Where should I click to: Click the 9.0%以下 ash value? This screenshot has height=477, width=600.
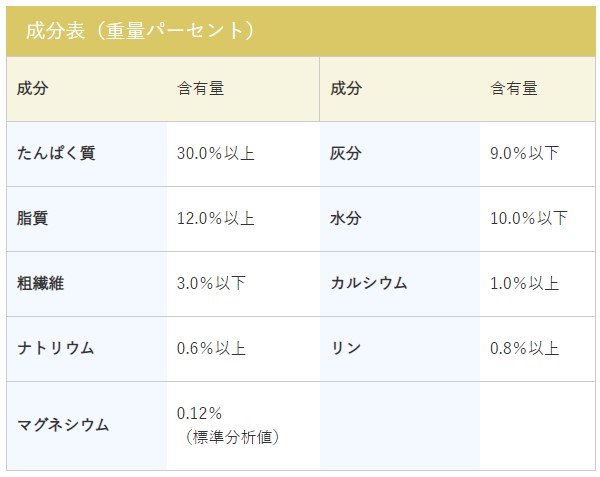tap(524, 154)
